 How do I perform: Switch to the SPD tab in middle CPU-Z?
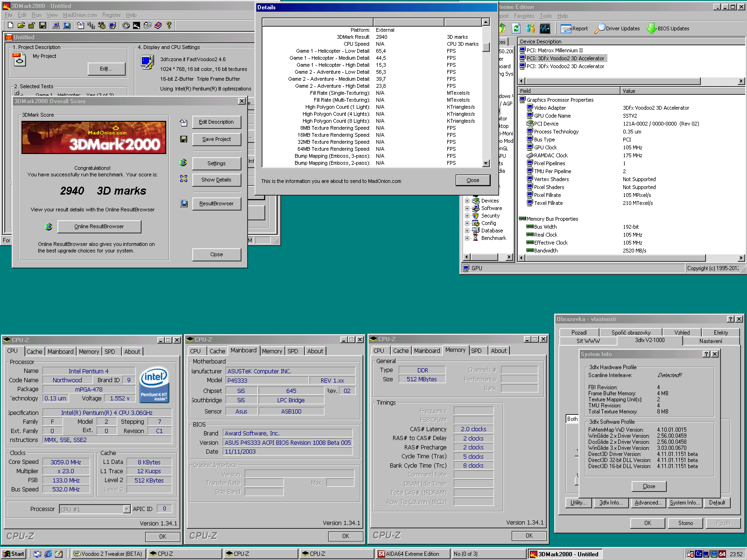point(293,351)
